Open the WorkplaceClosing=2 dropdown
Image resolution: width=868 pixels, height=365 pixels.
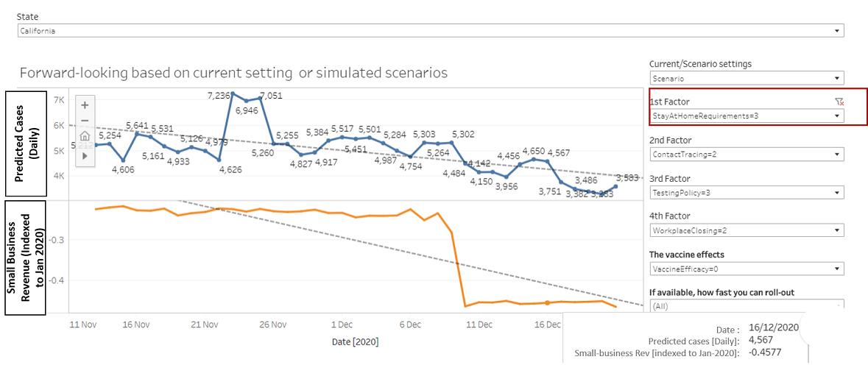[x=747, y=230]
